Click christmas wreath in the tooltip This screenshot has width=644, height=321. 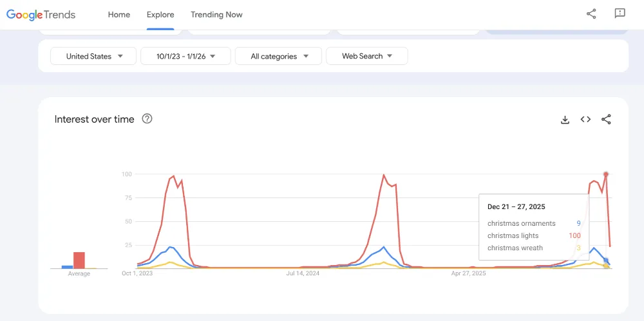click(x=515, y=248)
